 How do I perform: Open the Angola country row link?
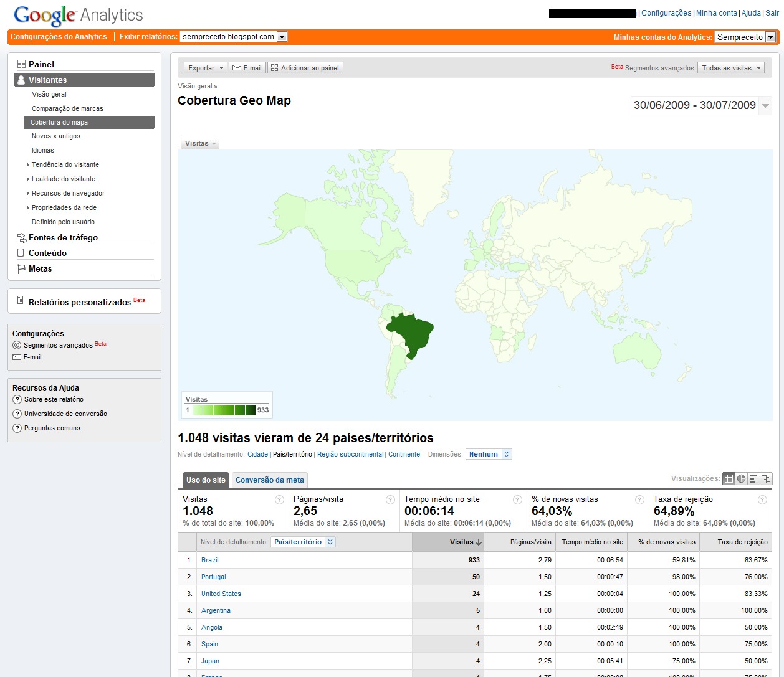211,627
